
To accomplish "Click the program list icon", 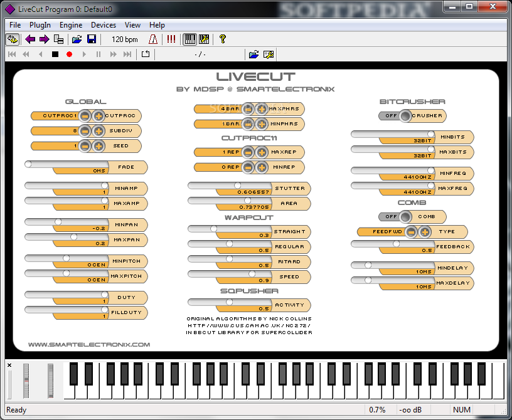I will coord(59,39).
